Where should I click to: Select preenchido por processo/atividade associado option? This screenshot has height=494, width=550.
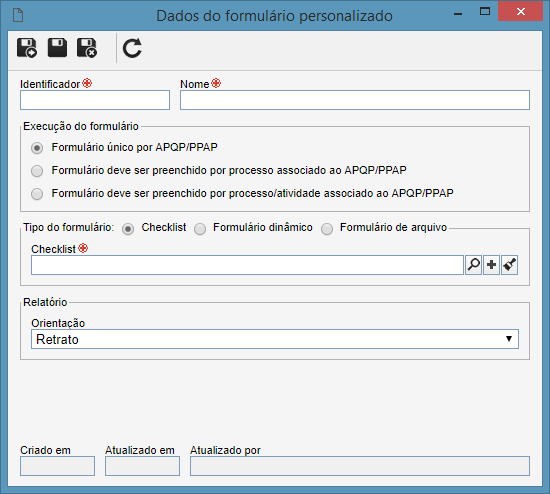click(x=37, y=194)
